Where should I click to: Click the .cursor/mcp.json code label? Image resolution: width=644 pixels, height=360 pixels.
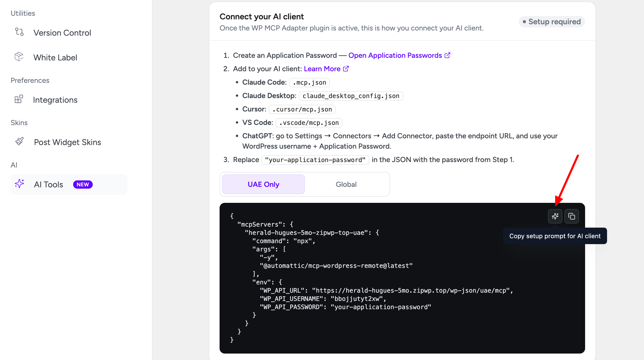(302, 109)
